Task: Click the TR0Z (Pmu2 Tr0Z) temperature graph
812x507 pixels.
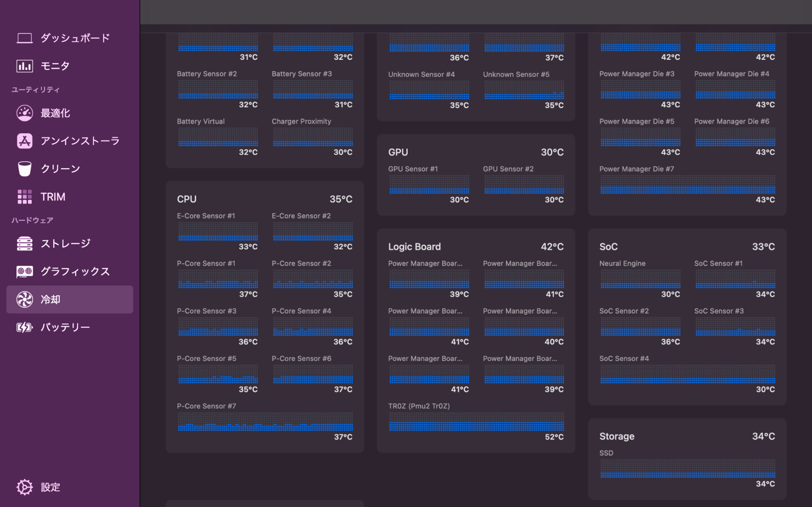Action: [x=477, y=421]
